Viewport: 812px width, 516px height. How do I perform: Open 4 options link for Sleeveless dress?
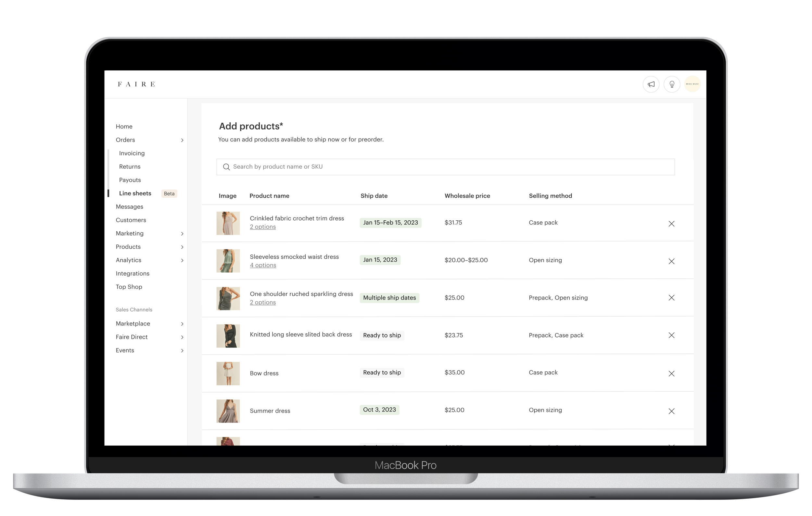click(263, 265)
